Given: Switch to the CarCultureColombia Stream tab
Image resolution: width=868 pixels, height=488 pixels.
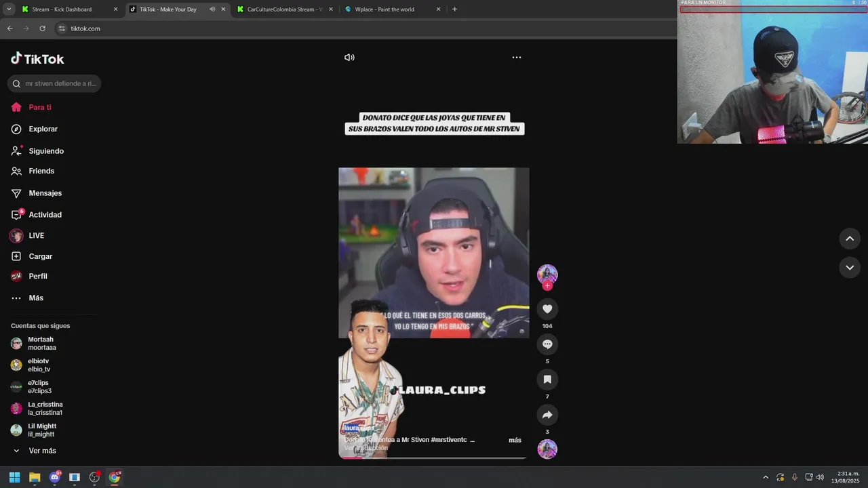Looking at the screenshot, I should 284,9.
